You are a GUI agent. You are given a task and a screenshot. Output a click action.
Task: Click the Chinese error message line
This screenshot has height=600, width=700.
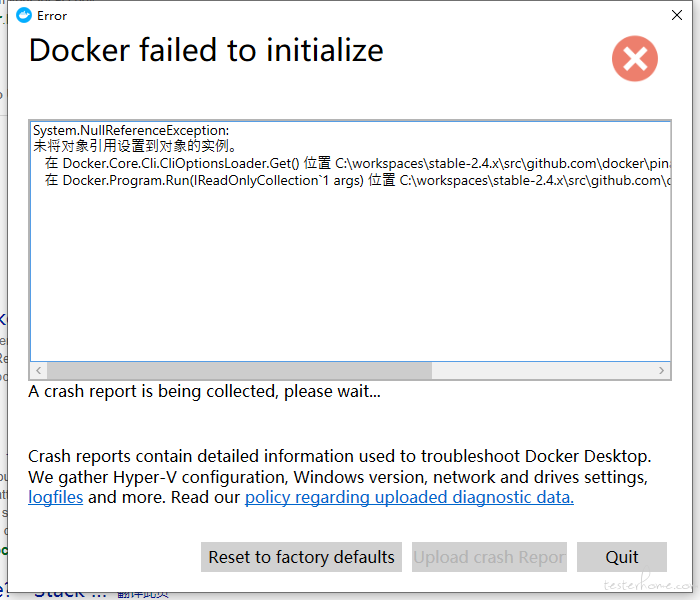[134, 146]
